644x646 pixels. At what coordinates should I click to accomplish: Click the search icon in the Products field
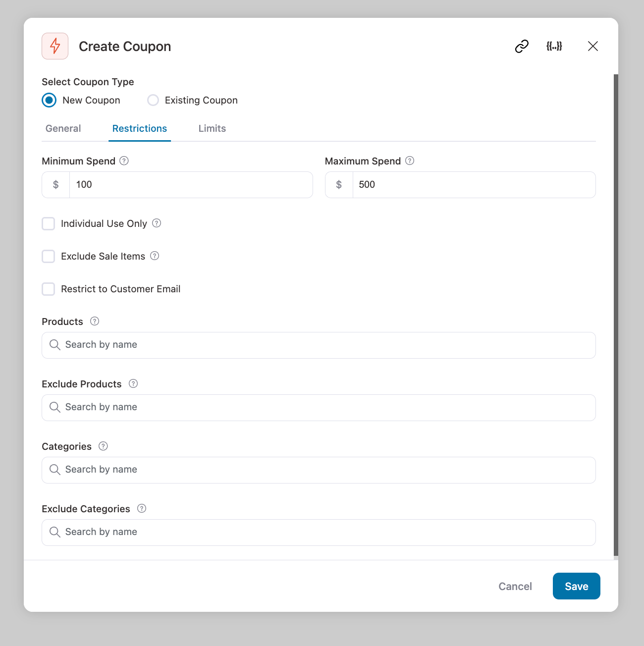[x=55, y=345]
